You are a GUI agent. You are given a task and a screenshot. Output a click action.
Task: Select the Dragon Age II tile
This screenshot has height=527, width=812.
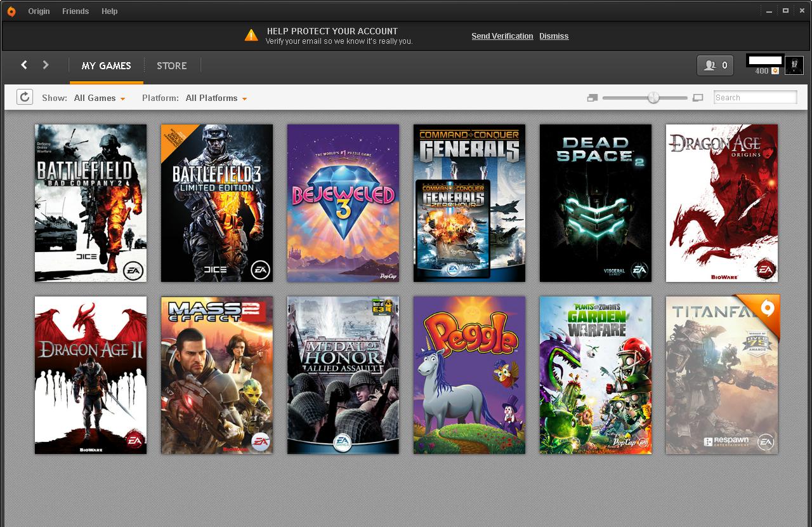91,375
